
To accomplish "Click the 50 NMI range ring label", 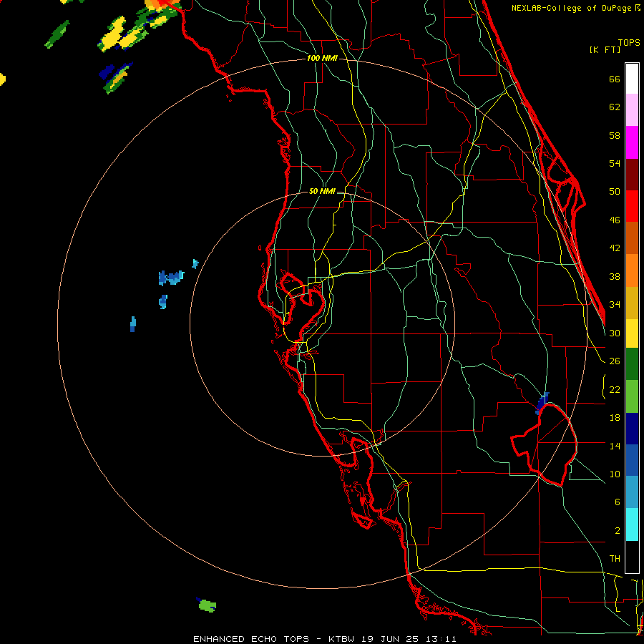I will pos(321,191).
